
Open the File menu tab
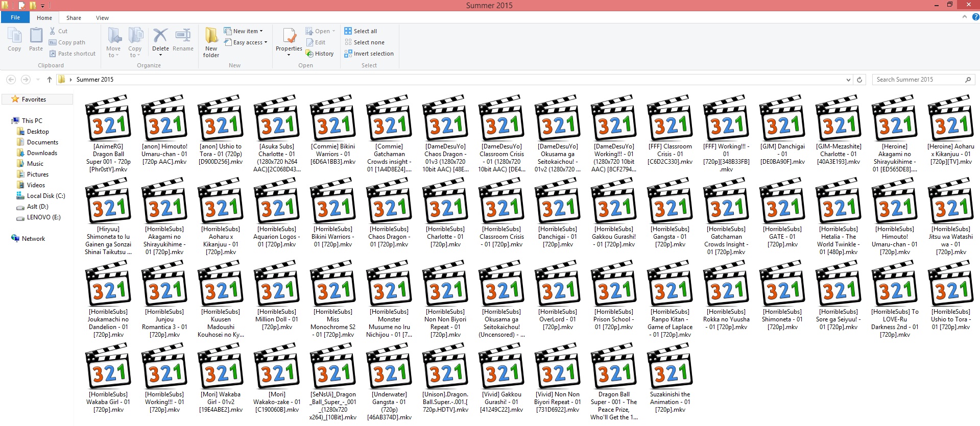coord(15,17)
